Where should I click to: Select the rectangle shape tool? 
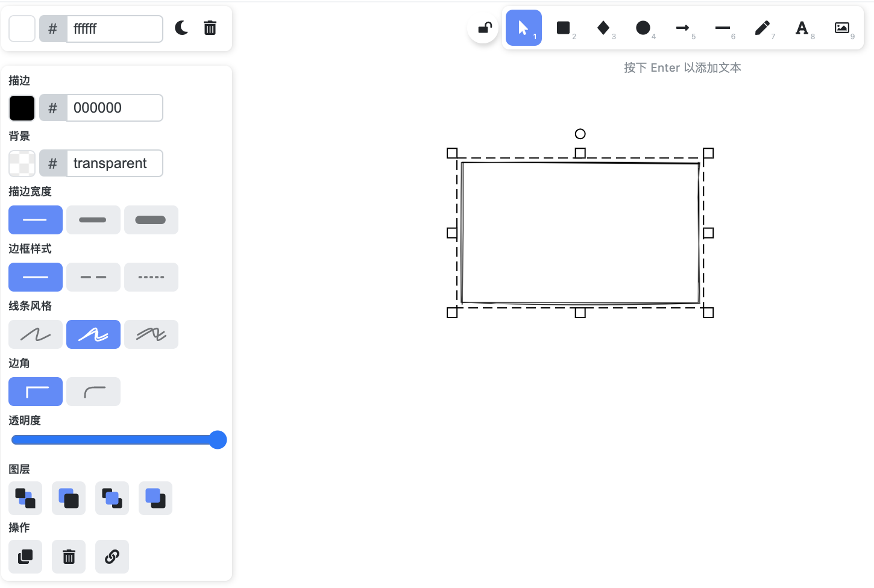coord(564,28)
